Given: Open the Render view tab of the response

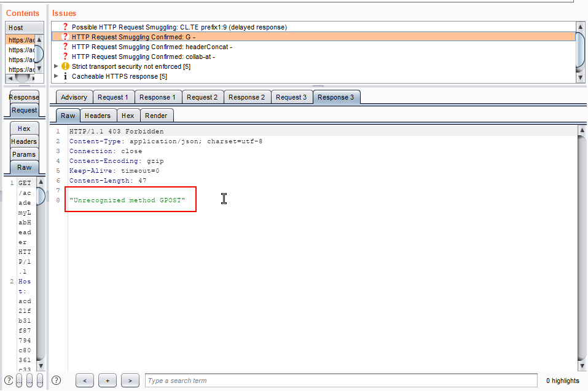Looking at the screenshot, I should [x=156, y=116].
